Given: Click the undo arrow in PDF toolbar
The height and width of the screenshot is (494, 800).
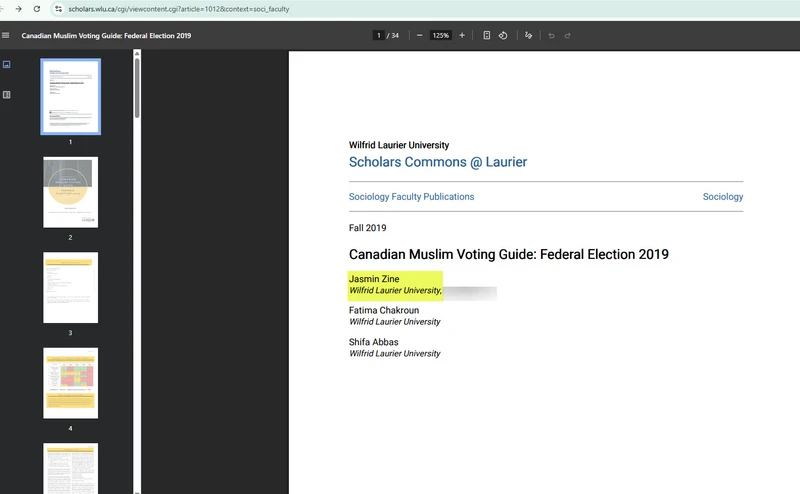Looking at the screenshot, I should click(x=552, y=36).
